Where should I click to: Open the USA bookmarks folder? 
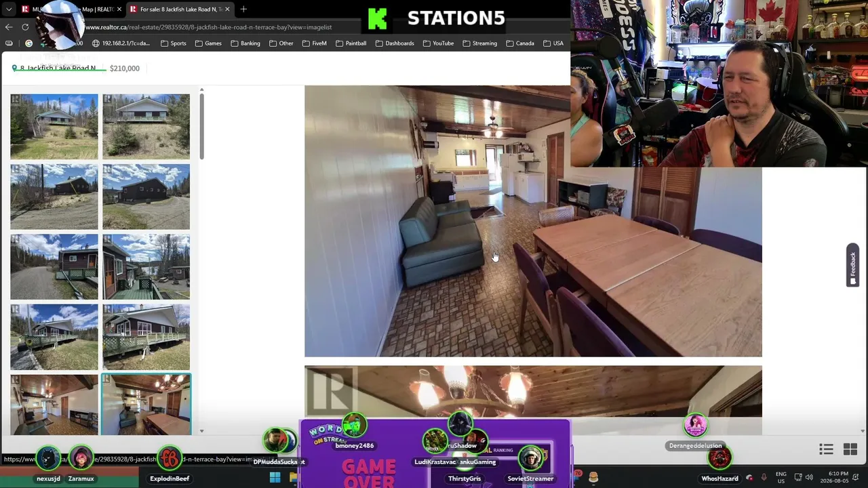coord(553,43)
